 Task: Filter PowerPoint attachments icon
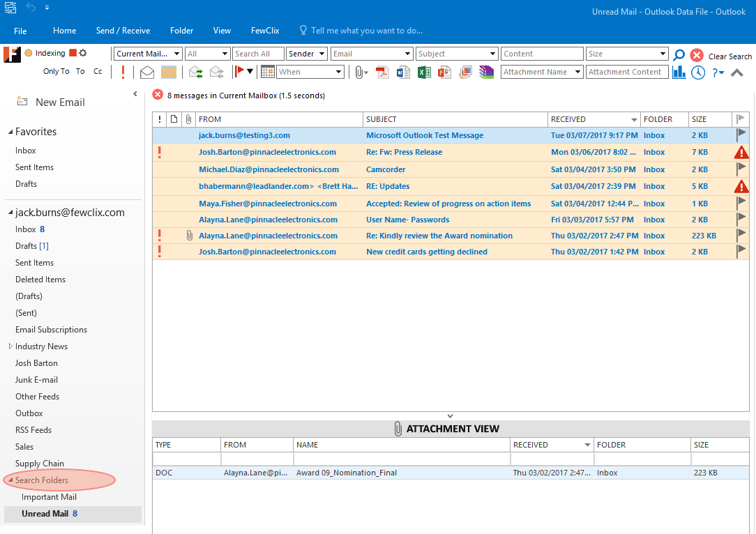[x=444, y=73]
